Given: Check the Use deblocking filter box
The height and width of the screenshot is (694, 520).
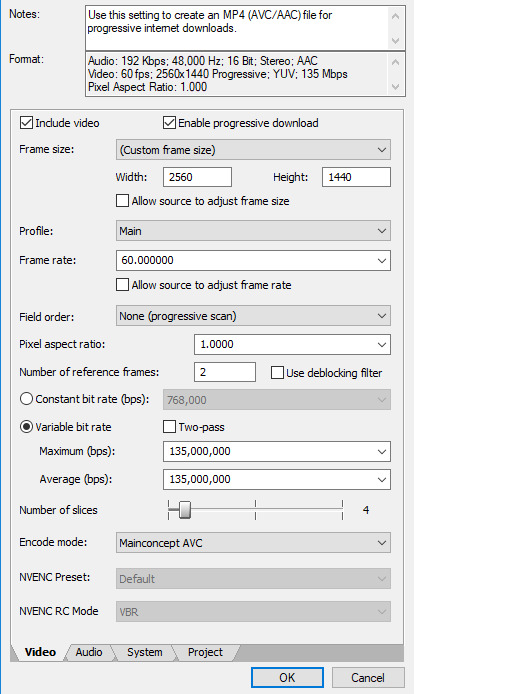Looking at the screenshot, I should tap(277, 373).
